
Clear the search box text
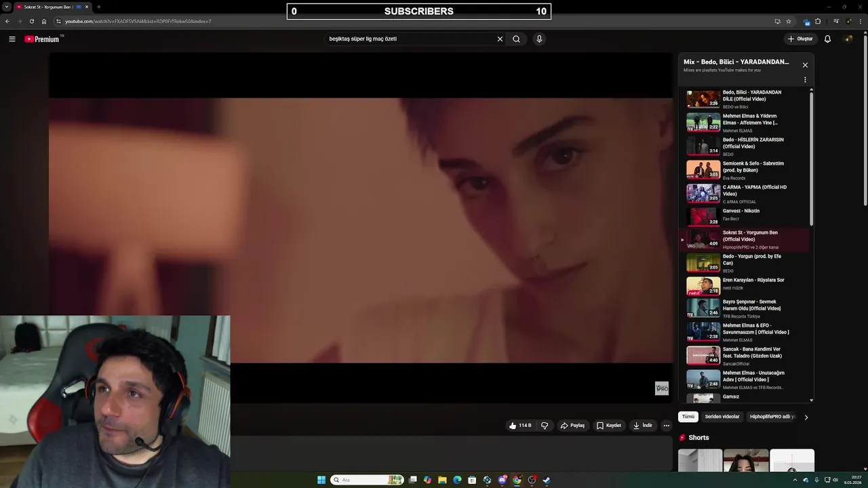coord(500,39)
